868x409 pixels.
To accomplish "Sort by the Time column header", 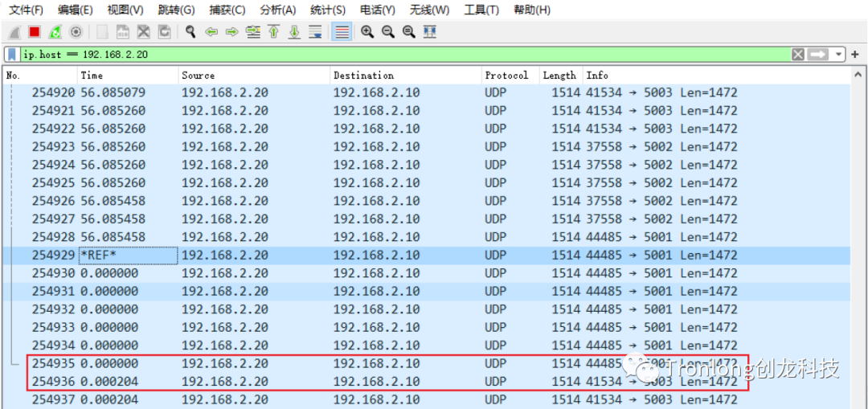I will pos(128,76).
